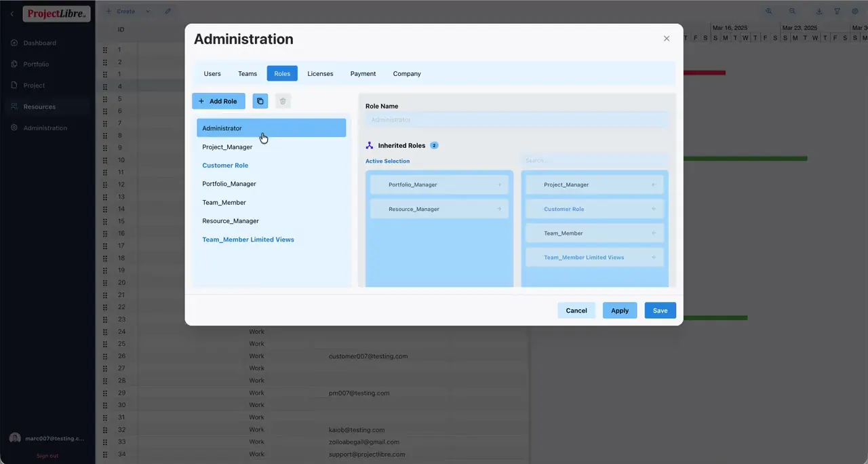
Task: Select Portfolio_Manager in the roles list
Action: [271, 184]
